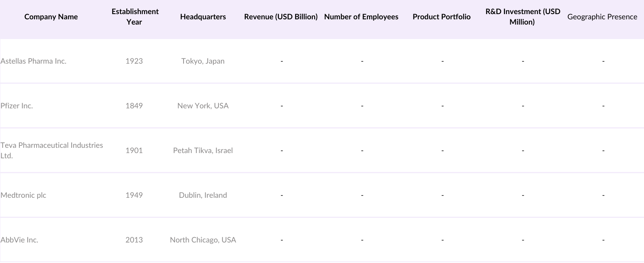The height and width of the screenshot is (263, 644).
Task: Click Teva Pharmaceutical Industries Ltd. name
Action: point(52,150)
